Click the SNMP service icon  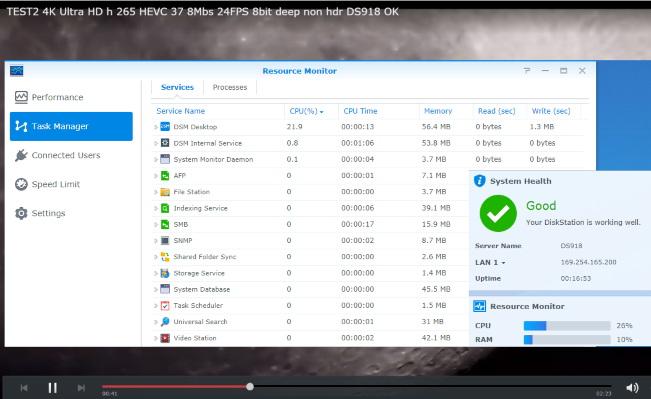click(x=165, y=240)
